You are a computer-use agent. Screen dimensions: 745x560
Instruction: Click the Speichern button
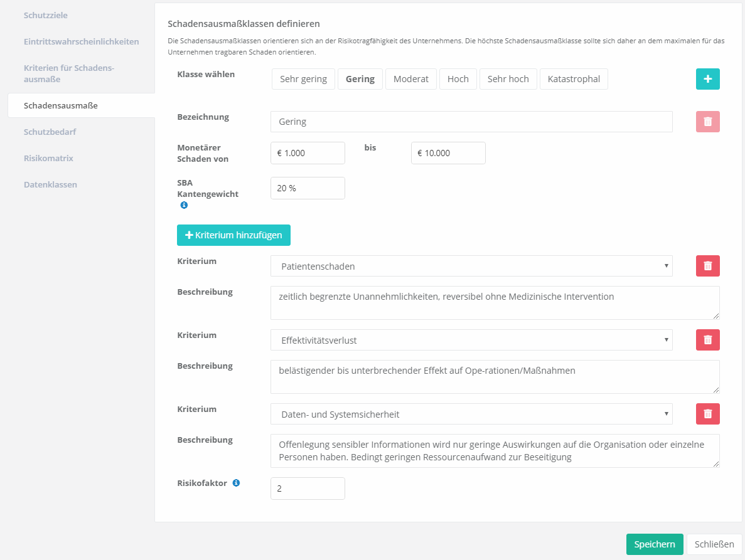(654, 544)
